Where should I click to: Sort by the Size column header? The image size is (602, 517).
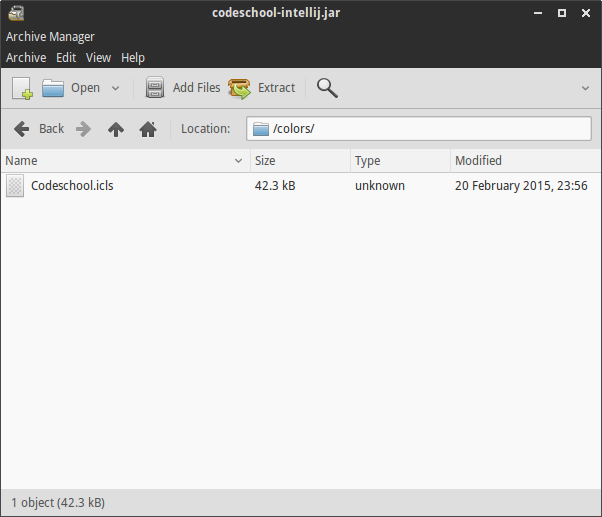coord(300,160)
